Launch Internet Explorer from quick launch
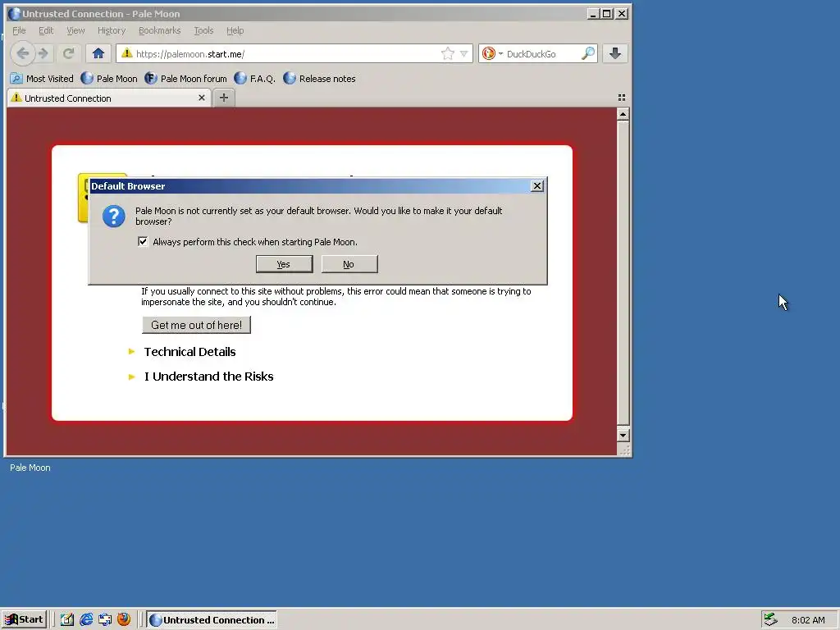This screenshot has width=840, height=630. pos(86,620)
